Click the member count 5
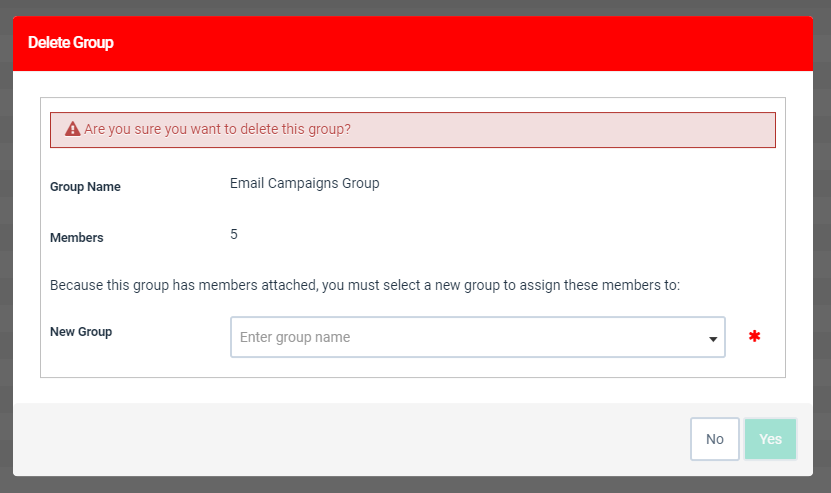This screenshot has width=831, height=493. pos(234,234)
